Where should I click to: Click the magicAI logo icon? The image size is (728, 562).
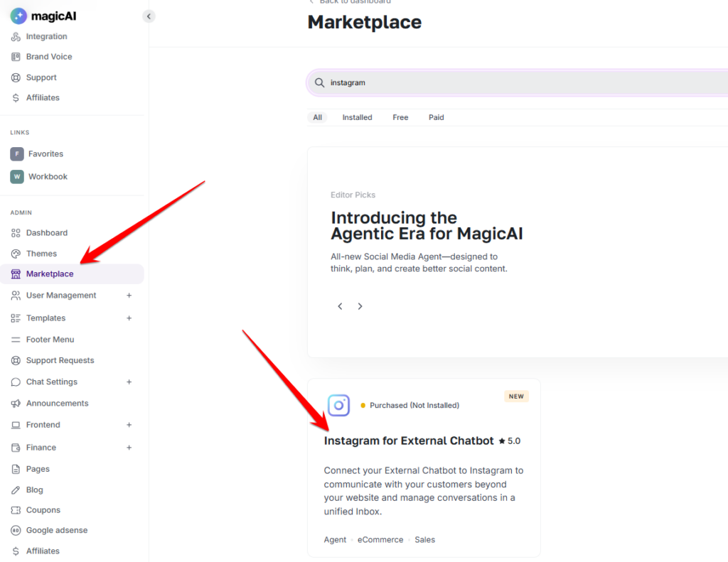point(18,16)
